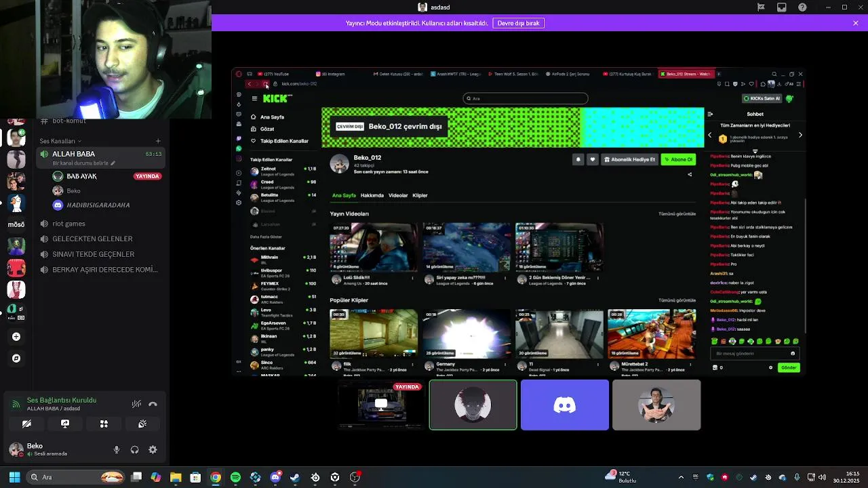Create a channel with the plus next to Ses Kanalları

click(x=158, y=141)
